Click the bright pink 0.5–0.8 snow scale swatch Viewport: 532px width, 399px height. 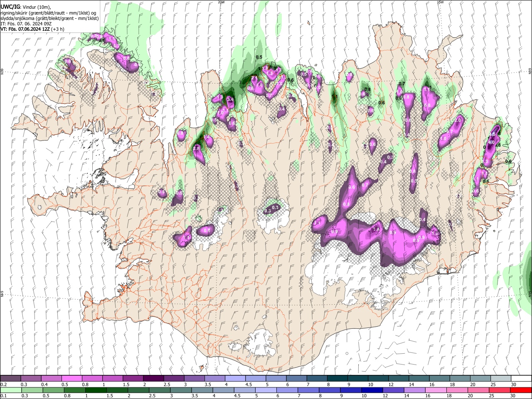click(x=71, y=379)
